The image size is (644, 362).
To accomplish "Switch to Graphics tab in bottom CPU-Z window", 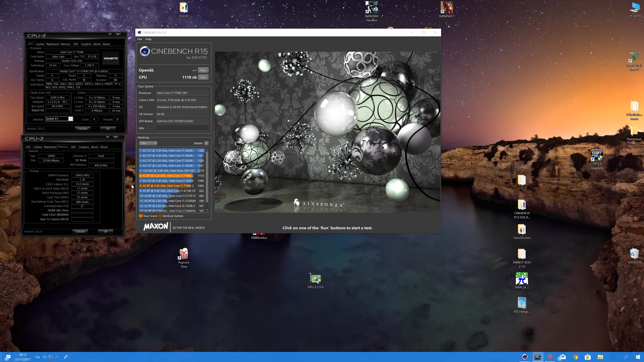I will point(84,147).
